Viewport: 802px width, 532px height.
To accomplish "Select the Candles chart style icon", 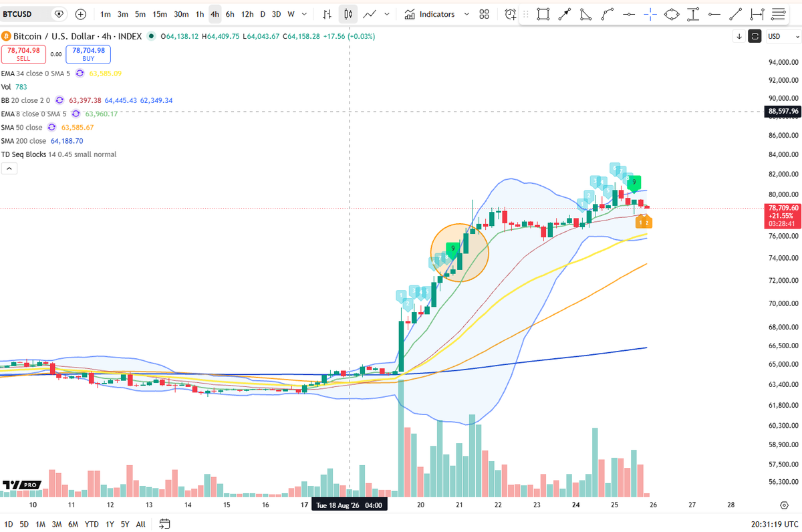I will (x=348, y=14).
